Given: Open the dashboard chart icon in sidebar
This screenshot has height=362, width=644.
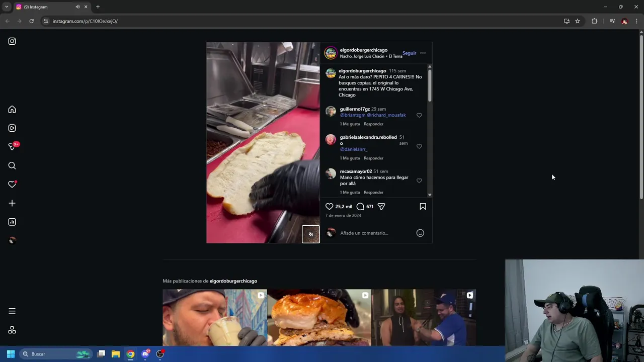Looking at the screenshot, I should point(12,222).
